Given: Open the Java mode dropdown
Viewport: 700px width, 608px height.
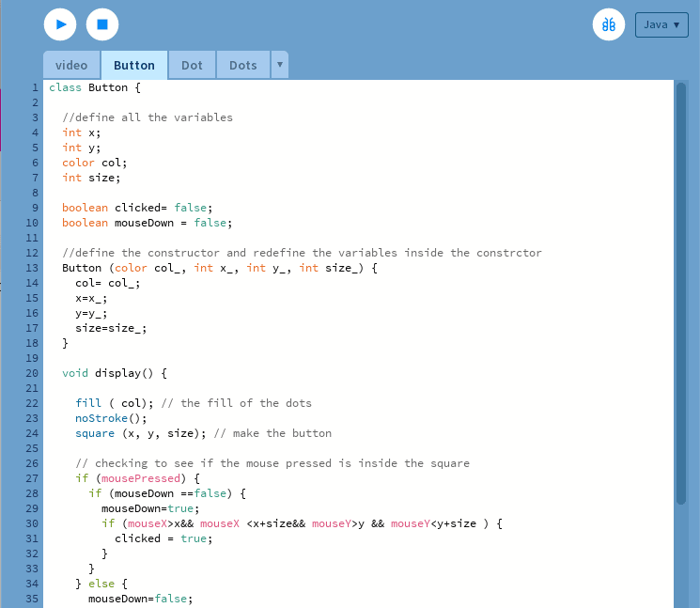Looking at the screenshot, I should (x=661, y=25).
